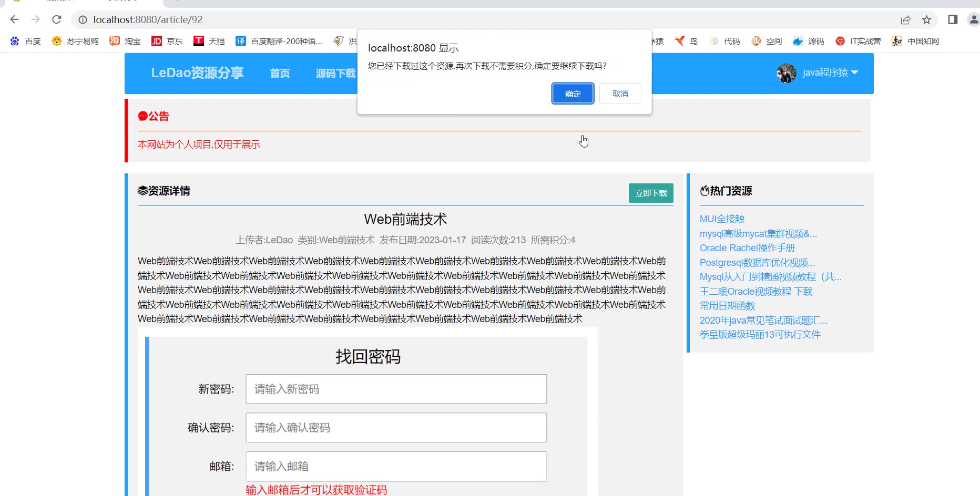Open 拳皇版超级玛丽13可执行文件 link
This screenshot has height=496, width=980.
point(760,334)
